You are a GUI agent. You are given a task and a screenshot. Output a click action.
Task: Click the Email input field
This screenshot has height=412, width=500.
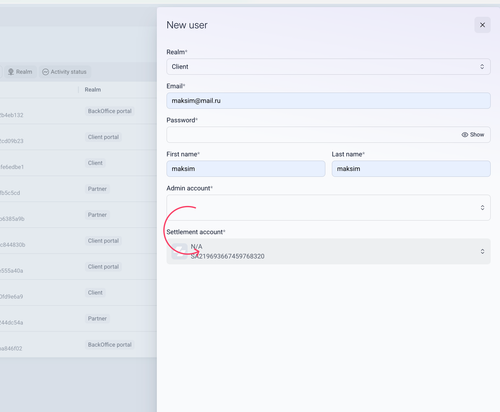click(x=328, y=101)
